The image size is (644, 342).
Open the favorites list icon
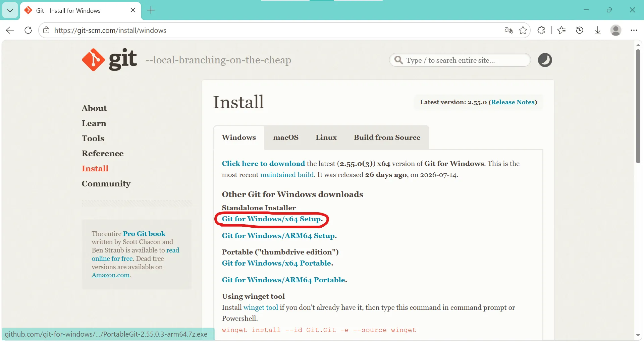pyautogui.click(x=561, y=30)
